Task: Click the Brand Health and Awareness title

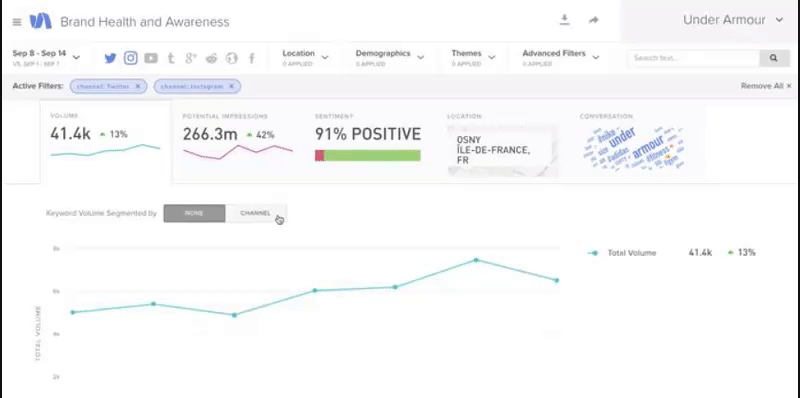Action: pos(145,22)
